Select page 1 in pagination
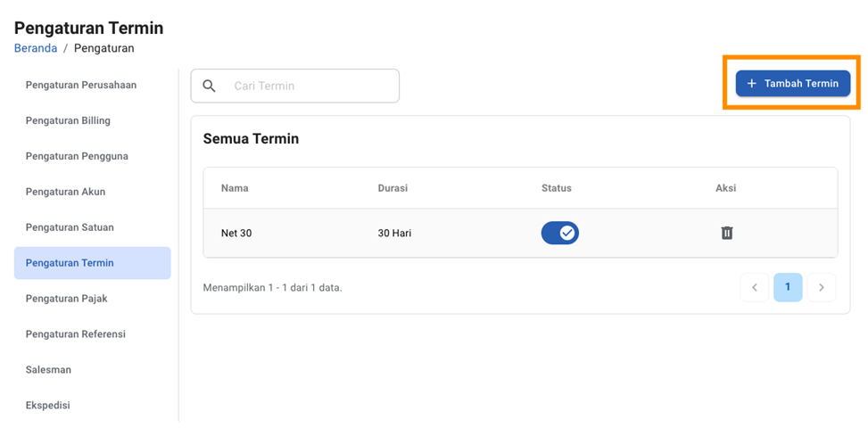 click(x=787, y=287)
